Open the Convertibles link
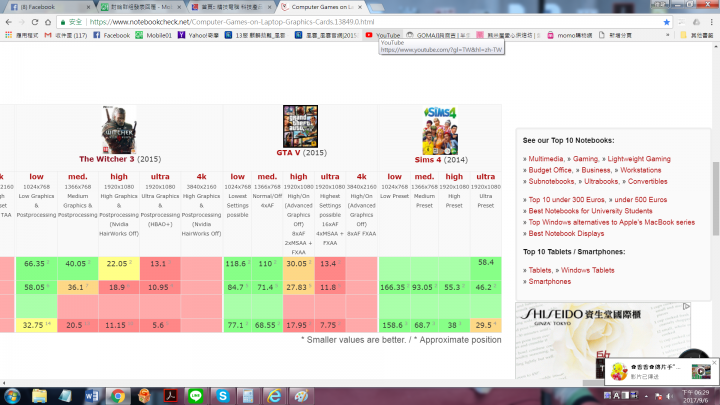Screen dimensions: 720x405 point(647,181)
